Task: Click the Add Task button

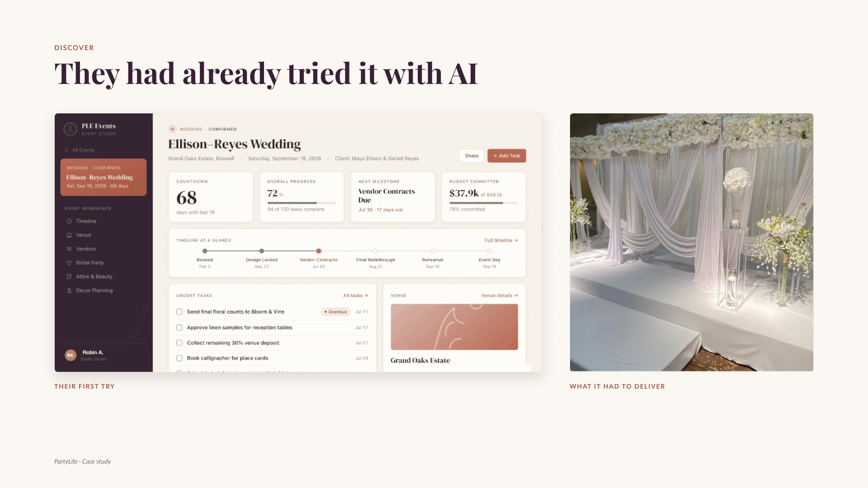Action: coord(507,156)
